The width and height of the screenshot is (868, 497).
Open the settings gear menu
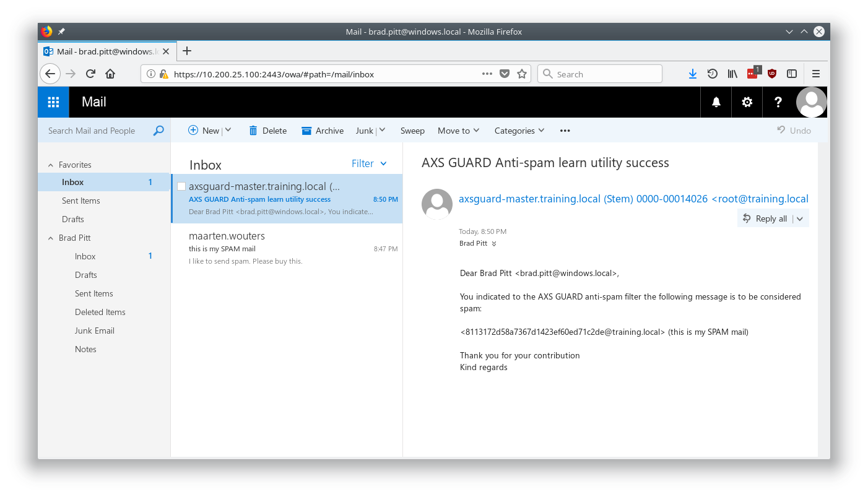point(747,102)
